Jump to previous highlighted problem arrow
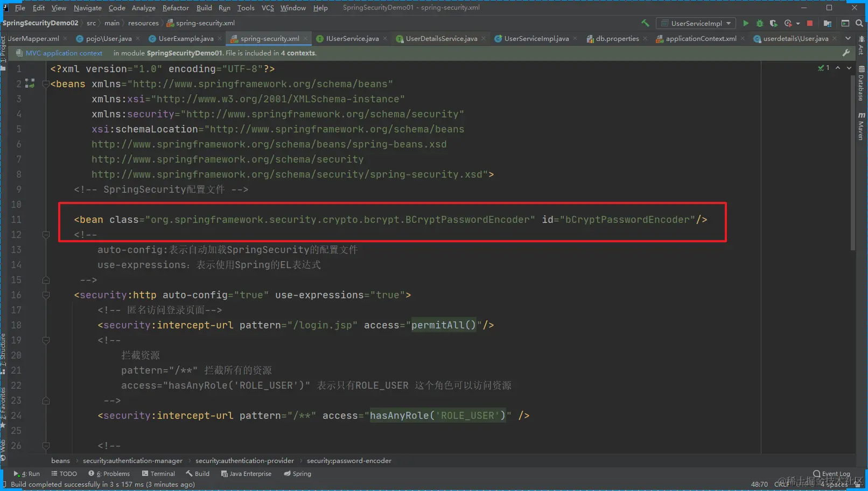 pos(838,68)
